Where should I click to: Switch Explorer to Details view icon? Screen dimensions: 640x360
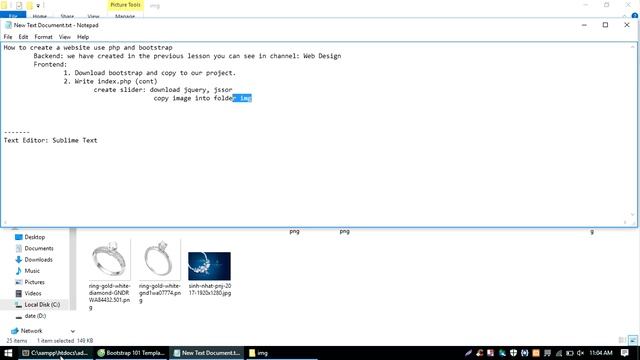click(622, 340)
